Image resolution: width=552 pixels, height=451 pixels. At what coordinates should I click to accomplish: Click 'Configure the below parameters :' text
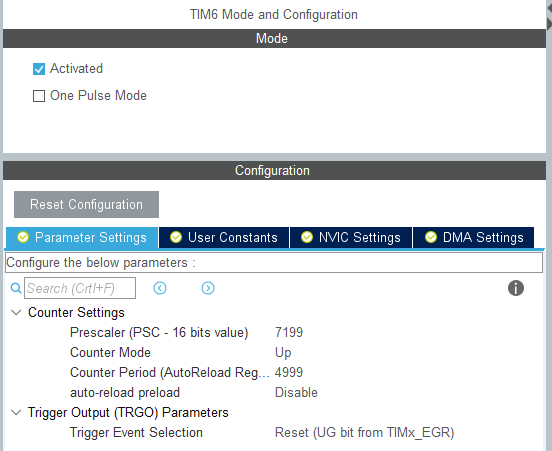(101, 263)
